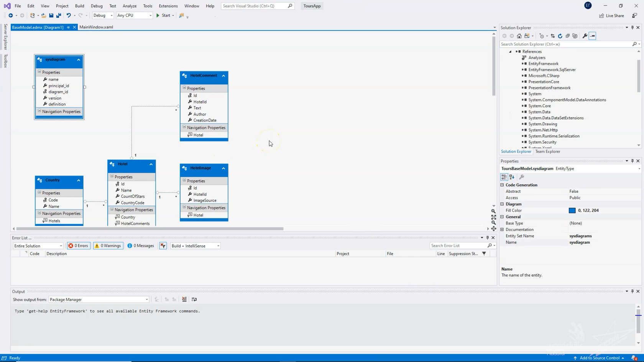Collapse the Code Generation property category
644x362 pixels.
[502, 185]
